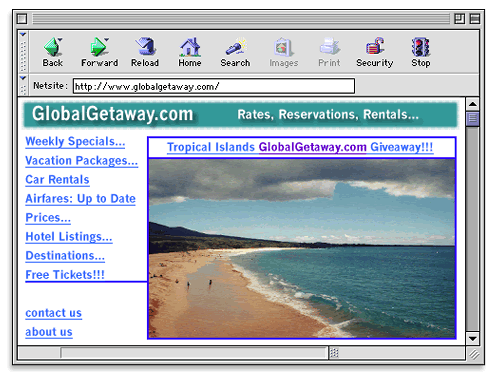The height and width of the screenshot is (375, 498).
Task: Collapse the navigation toolbar via its triangle
Action: click(23, 35)
